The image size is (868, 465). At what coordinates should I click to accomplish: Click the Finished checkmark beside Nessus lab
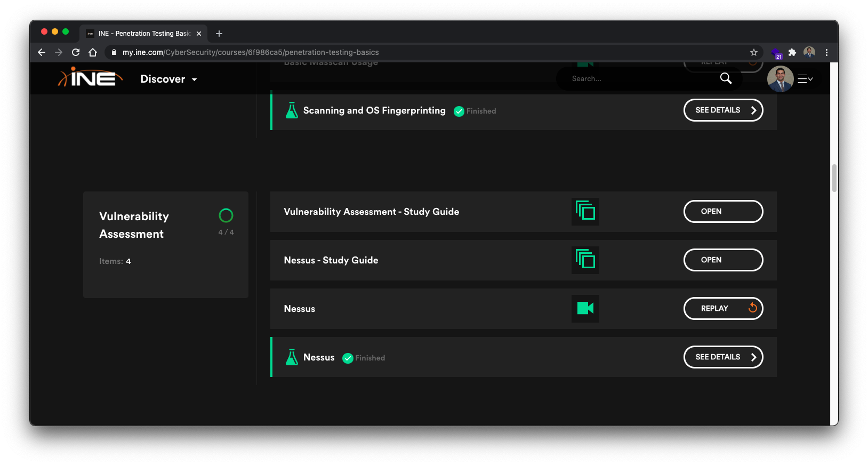point(348,358)
